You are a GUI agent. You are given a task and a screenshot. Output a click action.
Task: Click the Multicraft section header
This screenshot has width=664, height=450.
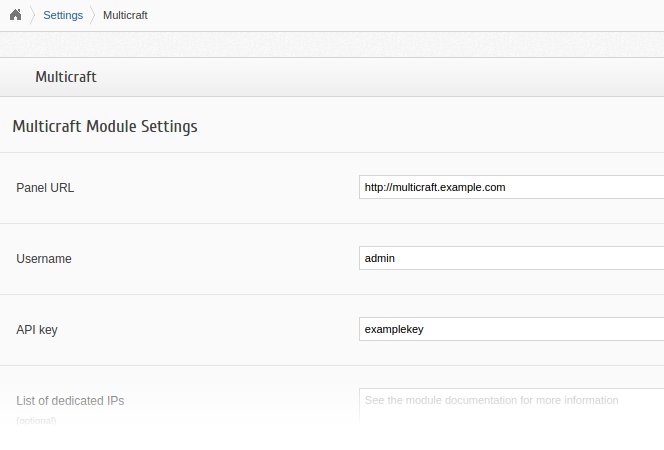(66, 77)
